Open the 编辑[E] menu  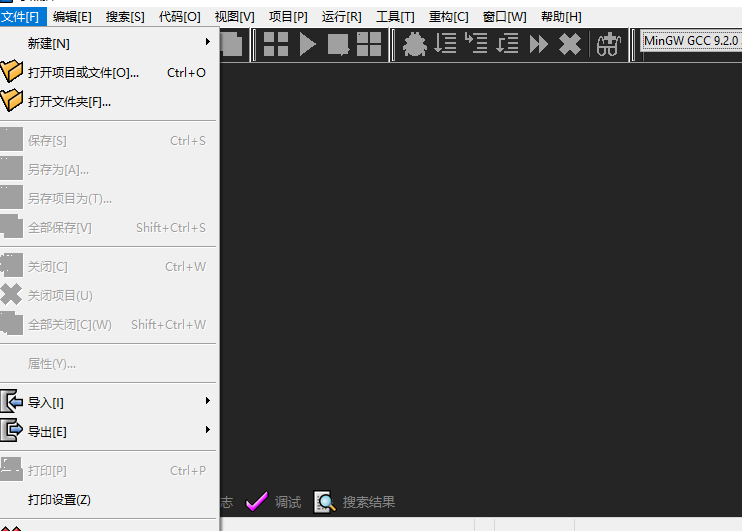[72, 17]
